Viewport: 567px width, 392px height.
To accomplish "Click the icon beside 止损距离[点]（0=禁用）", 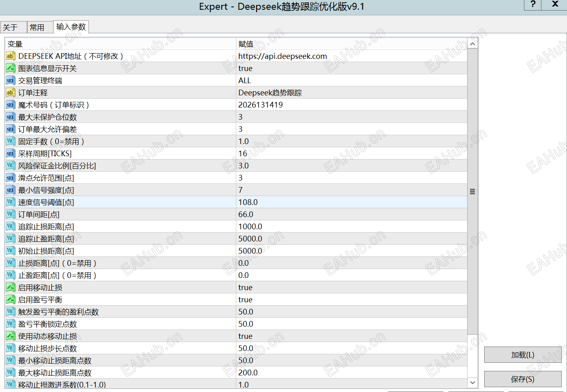I will click(11, 263).
